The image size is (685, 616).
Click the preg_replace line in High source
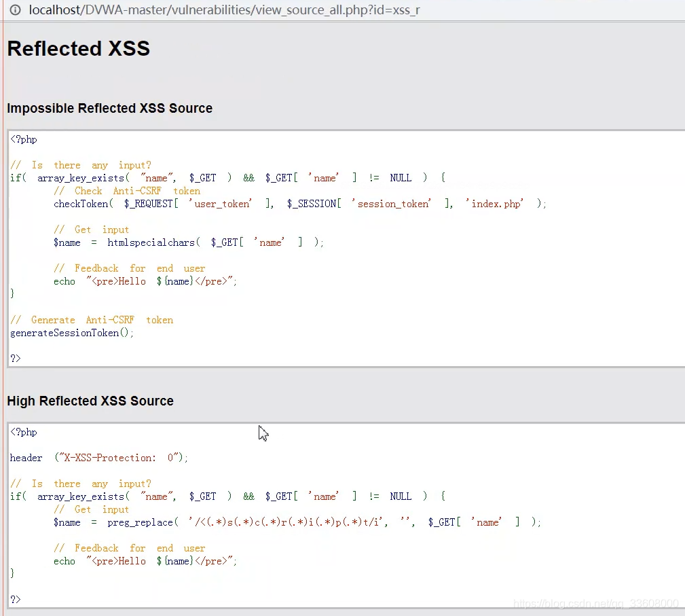click(297, 522)
